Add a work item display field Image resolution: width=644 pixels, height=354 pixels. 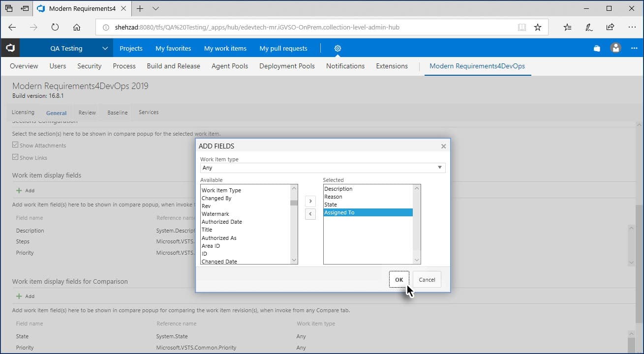click(25, 190)
